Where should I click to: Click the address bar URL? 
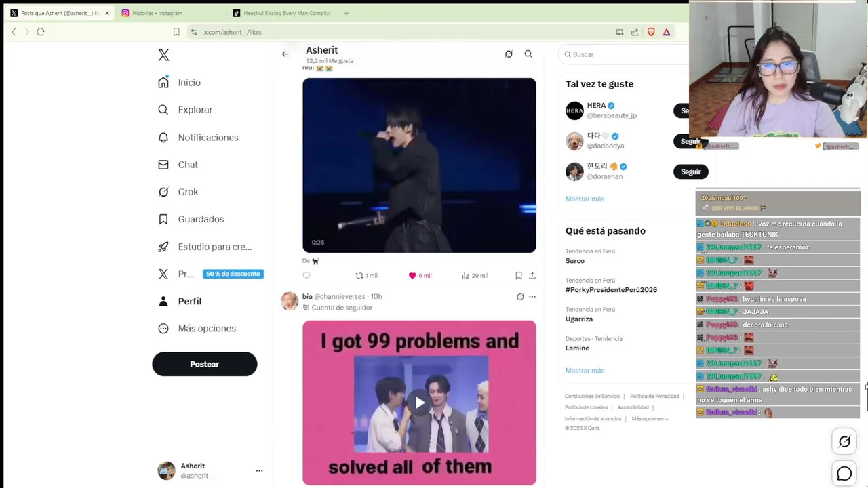[233, 32]
